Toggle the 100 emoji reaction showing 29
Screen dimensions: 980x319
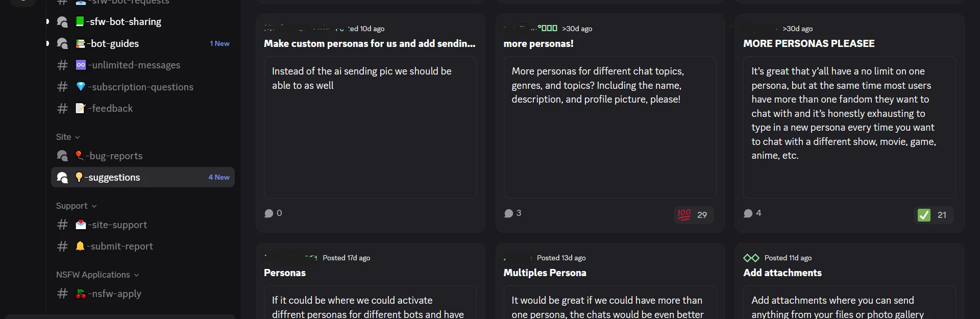click(693, 215)
